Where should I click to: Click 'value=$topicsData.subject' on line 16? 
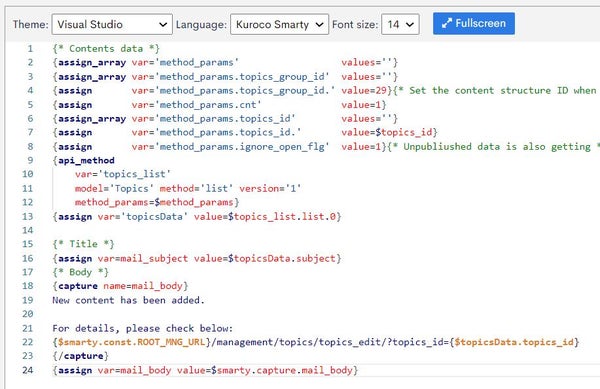pos(265,258)
